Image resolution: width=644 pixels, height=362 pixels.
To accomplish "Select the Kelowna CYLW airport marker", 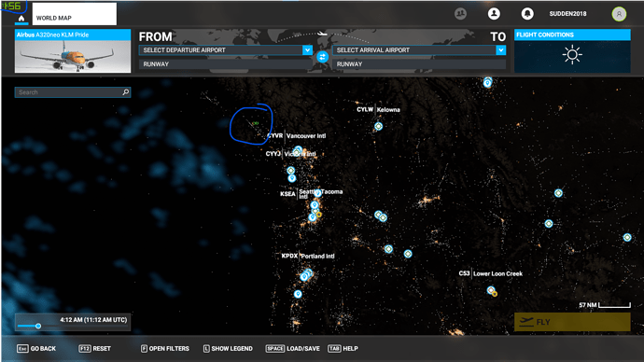I will (x=378, y=126).
